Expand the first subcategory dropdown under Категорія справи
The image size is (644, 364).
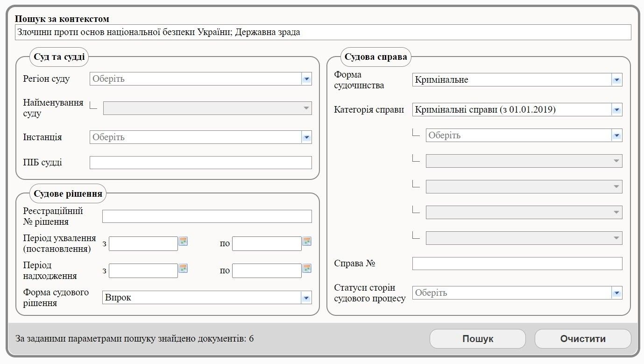616,136
